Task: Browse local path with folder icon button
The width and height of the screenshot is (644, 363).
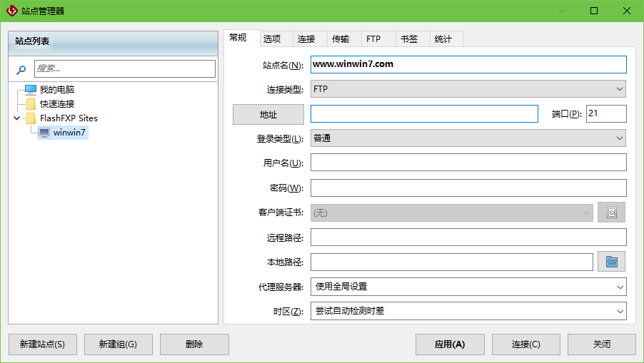Action: 611,262
